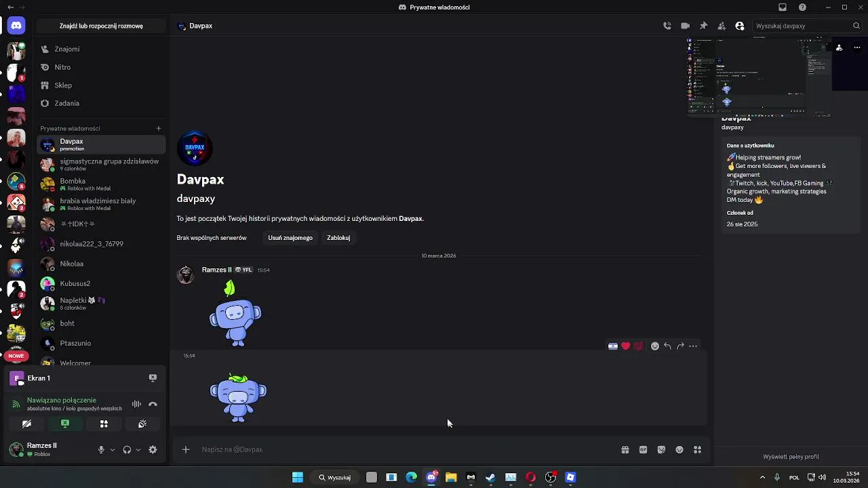Toggle noise suppression waveform icon
868x488 pixels.
click(x=136, y=404)
